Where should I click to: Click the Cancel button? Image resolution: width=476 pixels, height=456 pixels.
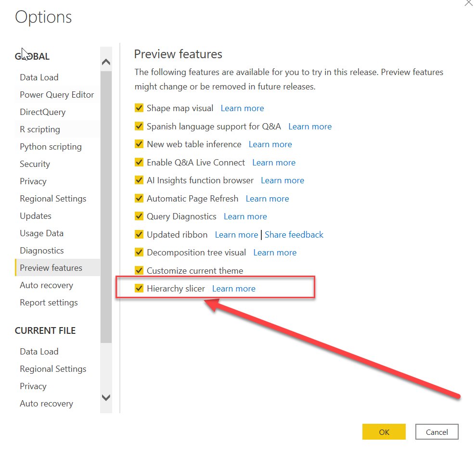point(437,432)
